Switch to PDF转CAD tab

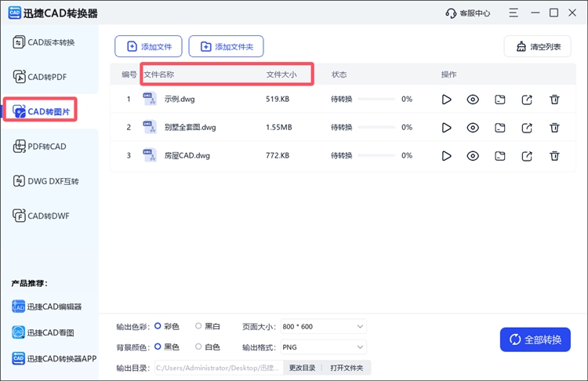[x=49, y=147]
